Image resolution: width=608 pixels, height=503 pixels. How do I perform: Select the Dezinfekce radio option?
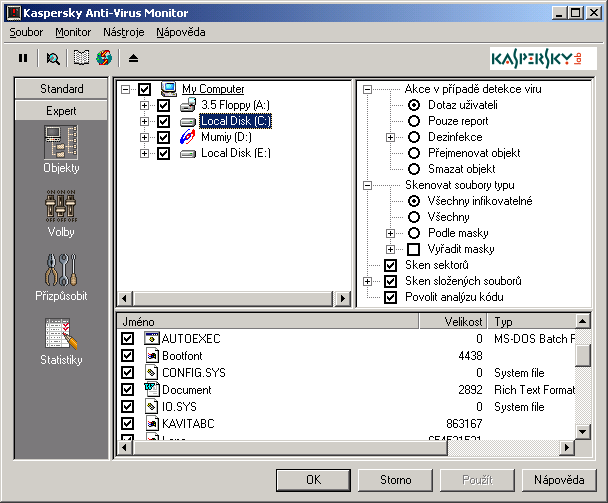(x=414, y=137)
